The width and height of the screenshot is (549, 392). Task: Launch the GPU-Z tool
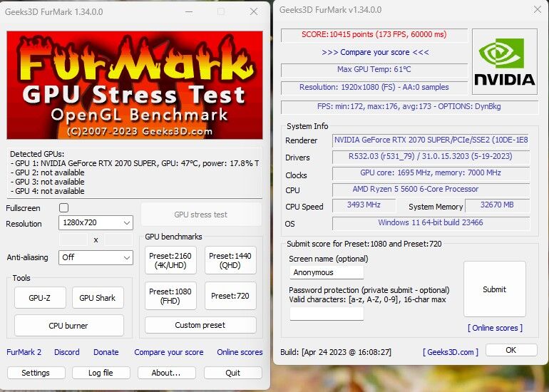click(40, 298)
